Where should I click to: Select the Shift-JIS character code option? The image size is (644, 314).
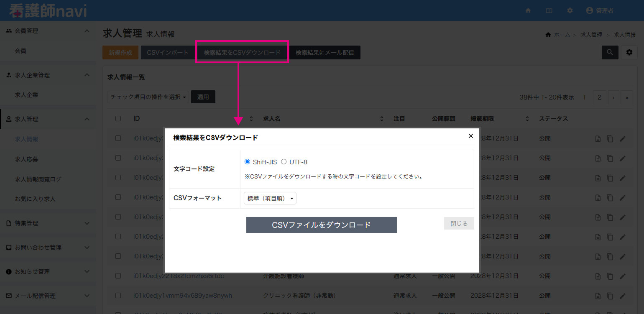[247, 162]
